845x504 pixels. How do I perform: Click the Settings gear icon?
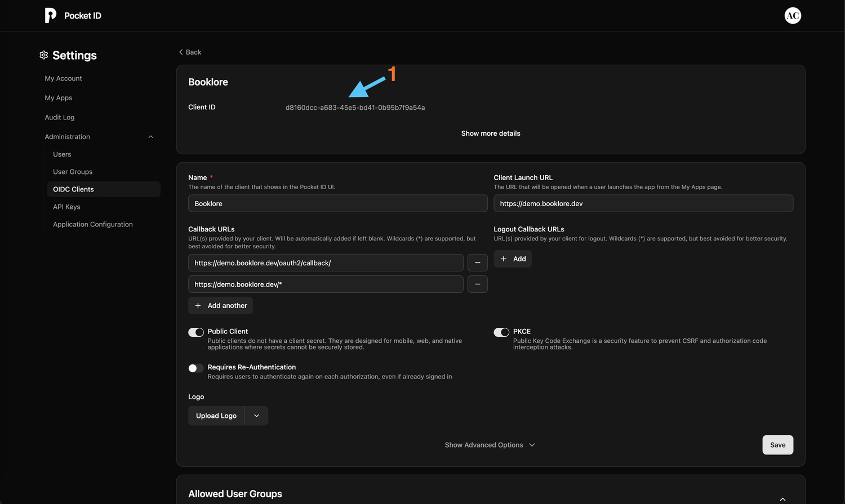pos(44,55)
